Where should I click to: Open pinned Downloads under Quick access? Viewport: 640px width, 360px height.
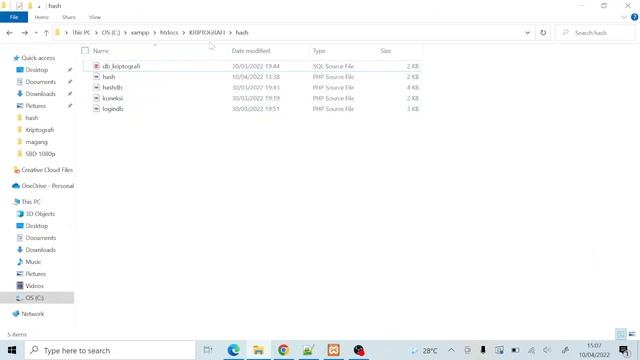(40, 94)
